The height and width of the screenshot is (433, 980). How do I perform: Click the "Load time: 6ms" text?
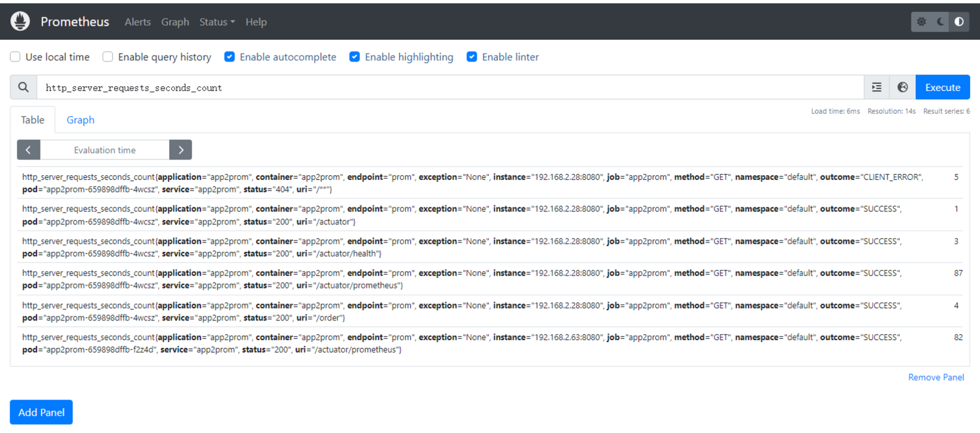point(836,111)
